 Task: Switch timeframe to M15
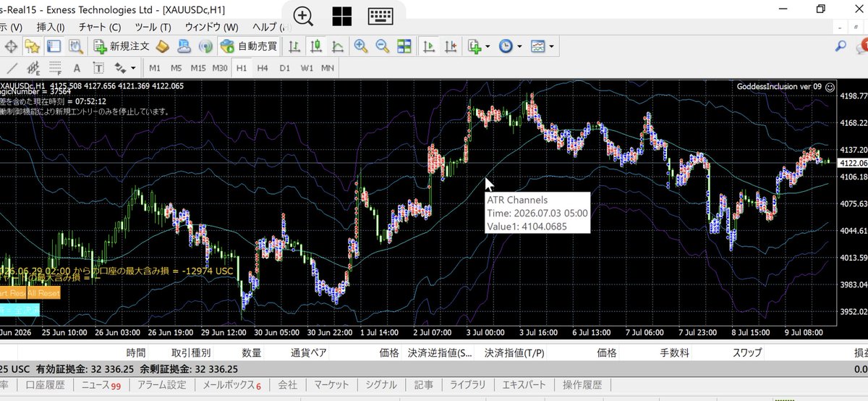coord(198,68)
